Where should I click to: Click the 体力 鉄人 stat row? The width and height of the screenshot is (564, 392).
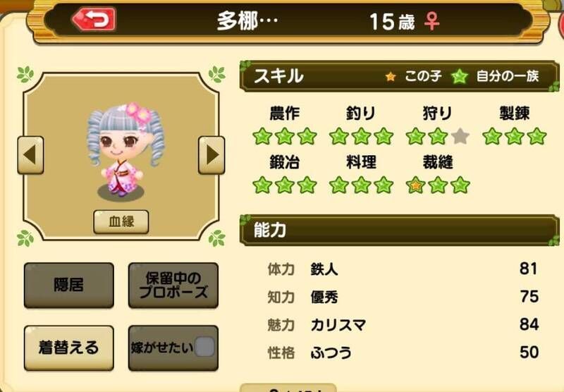pyautogui.click(x=403, y=269)
